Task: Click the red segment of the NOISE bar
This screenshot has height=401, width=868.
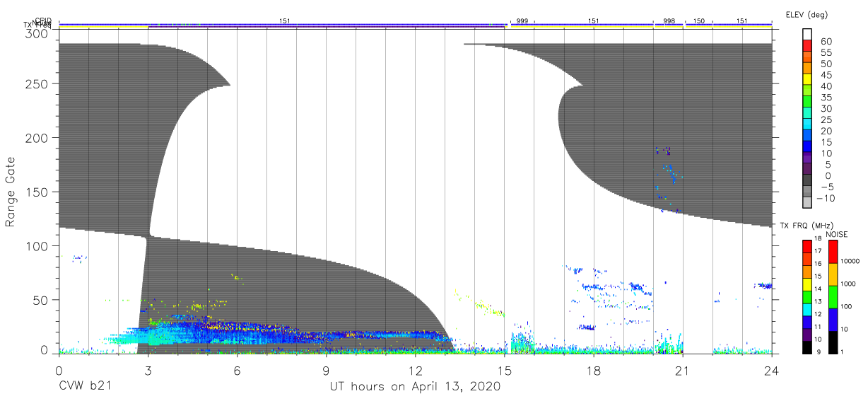Action: (833, 251)
